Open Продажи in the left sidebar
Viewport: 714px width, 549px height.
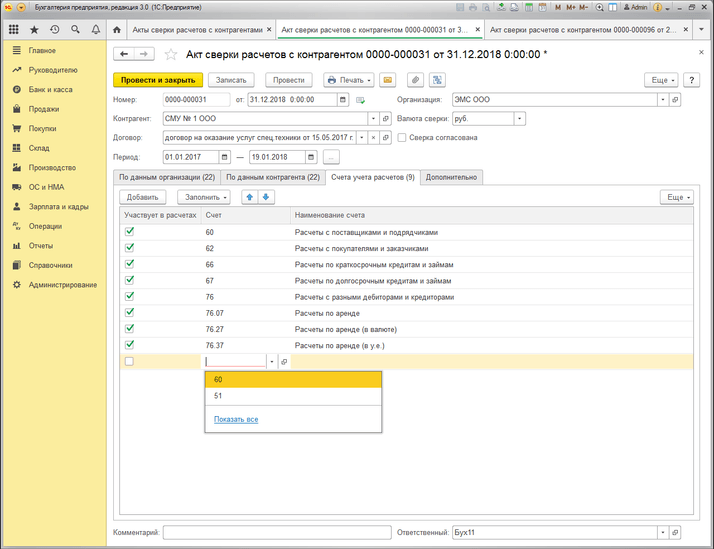point(43,109)
